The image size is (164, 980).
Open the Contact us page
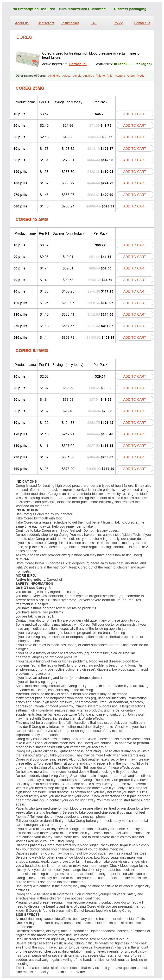pos(142,23)
